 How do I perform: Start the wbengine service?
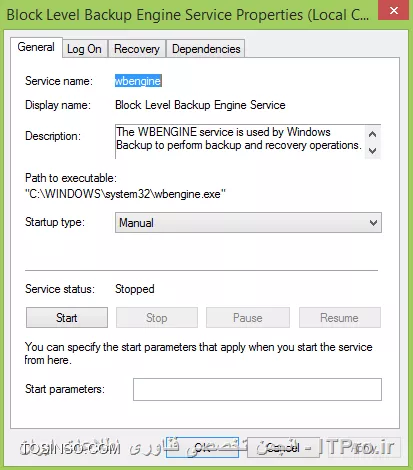[67, 318]
